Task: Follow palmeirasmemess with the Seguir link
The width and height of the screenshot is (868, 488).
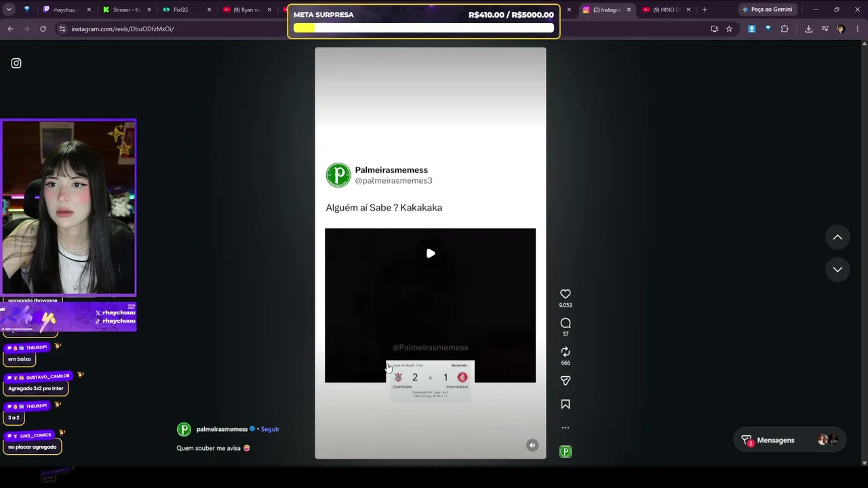Action: pos(270,429)
